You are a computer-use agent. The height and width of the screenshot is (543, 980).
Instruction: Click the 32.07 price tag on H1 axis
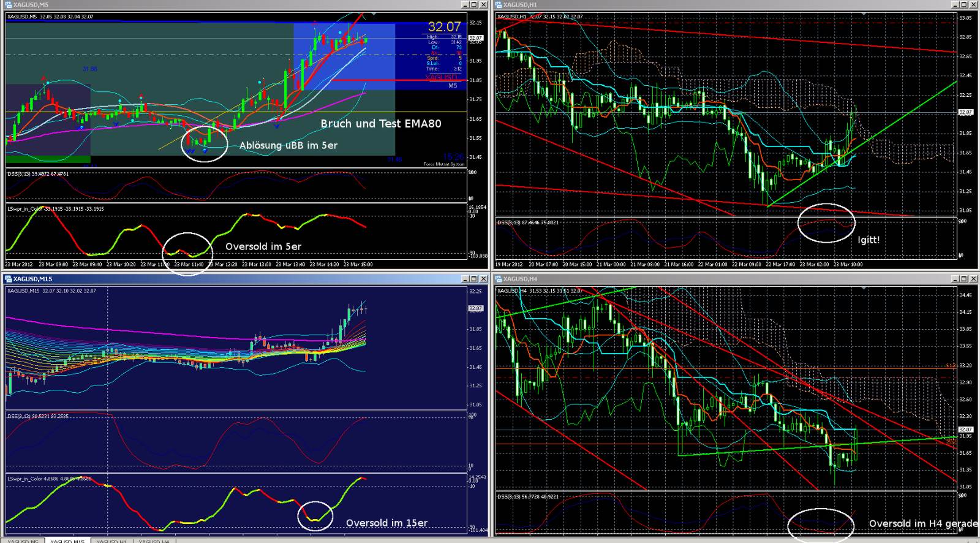(965, 112)
